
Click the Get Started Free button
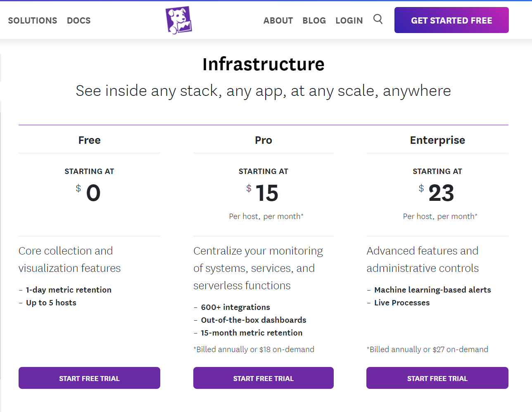click(x=451, y=20)
